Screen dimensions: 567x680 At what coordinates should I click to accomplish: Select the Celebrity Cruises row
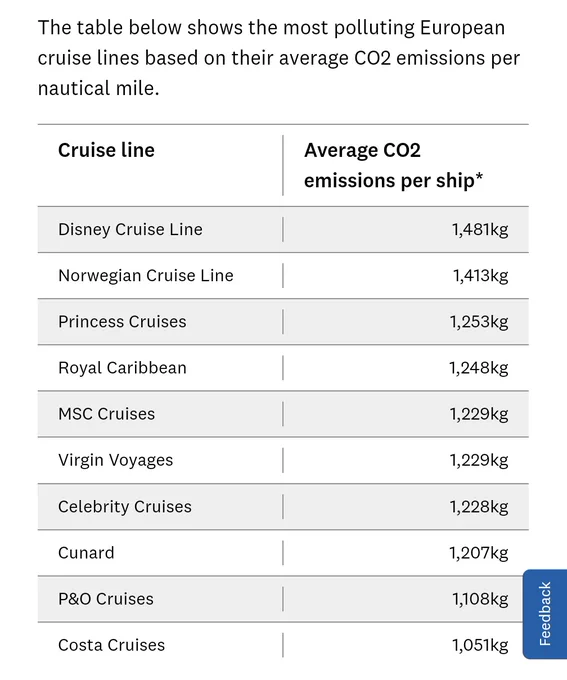[283, 507]
